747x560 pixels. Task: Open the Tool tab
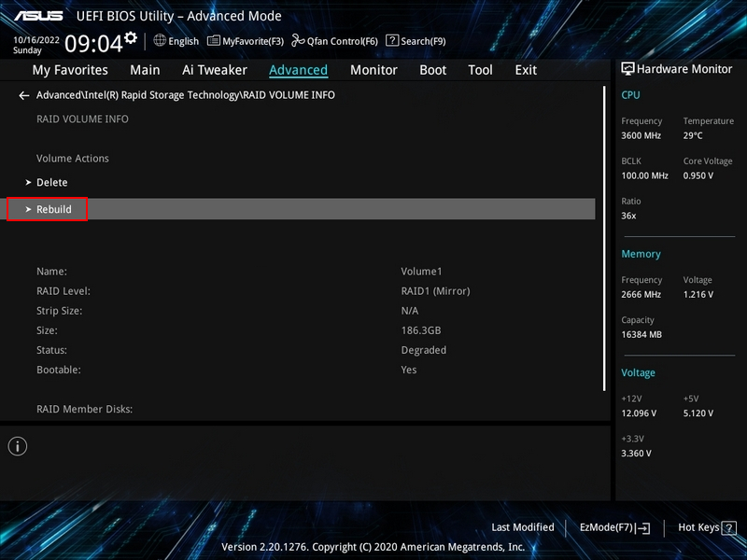coord(480,70)
